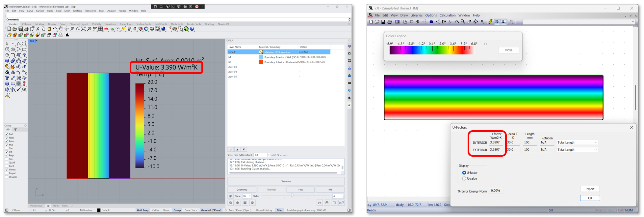This screenshot has width=644, height=217.
Task: Click the light bulb Hide icon in Rhino
Action: tap(129, 29)
